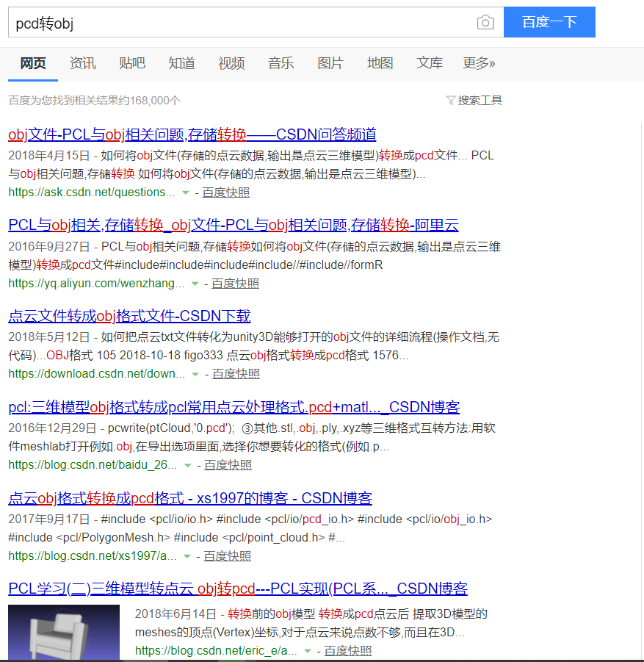Expand dropdown arrow beside yq.aliyun.com URL
This screenshot has width=644, height=662.
click(195, 284)
